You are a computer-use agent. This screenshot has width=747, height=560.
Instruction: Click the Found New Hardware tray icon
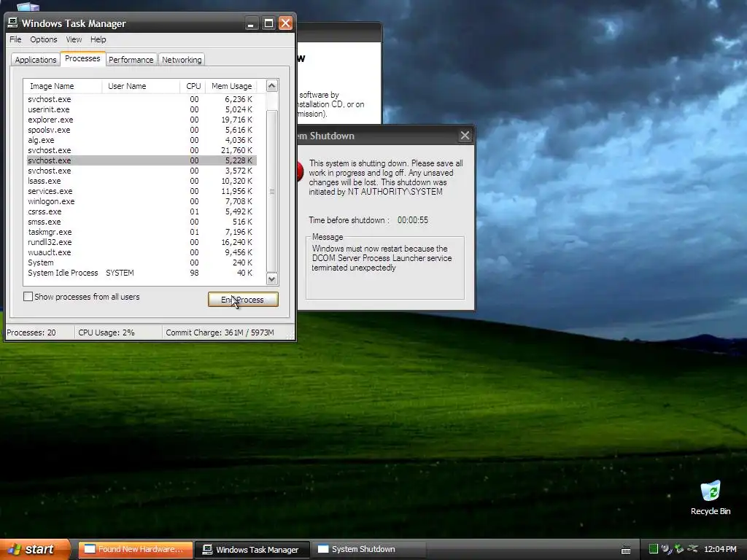[x=666, y=549]
